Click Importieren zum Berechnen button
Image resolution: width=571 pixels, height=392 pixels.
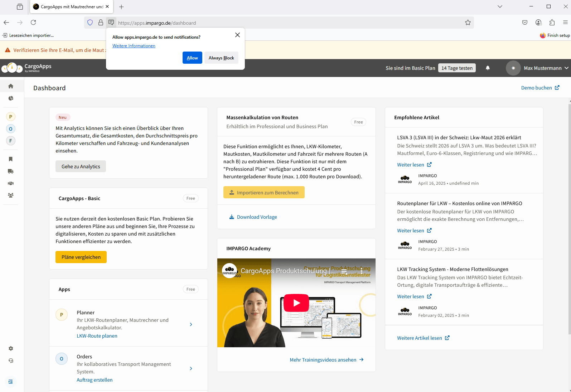264,192
